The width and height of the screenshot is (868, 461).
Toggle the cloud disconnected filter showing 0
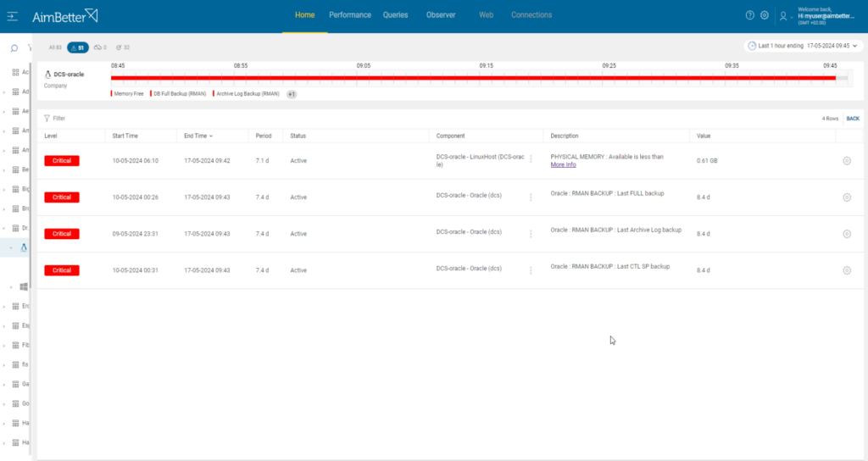100,47
